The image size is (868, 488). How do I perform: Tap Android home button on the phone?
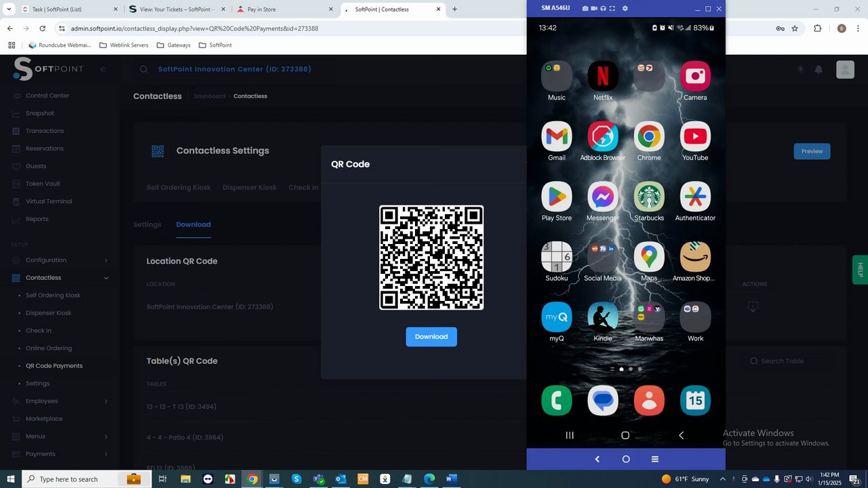[625, 435]
